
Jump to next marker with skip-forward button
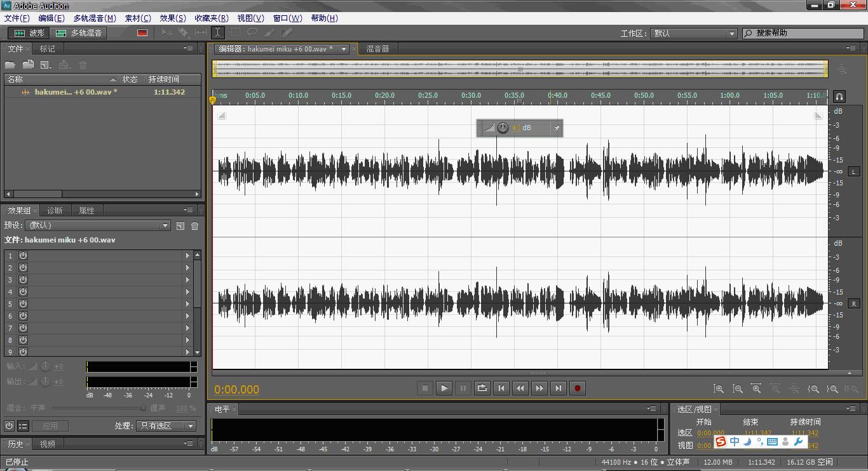(x=558, y=388)
